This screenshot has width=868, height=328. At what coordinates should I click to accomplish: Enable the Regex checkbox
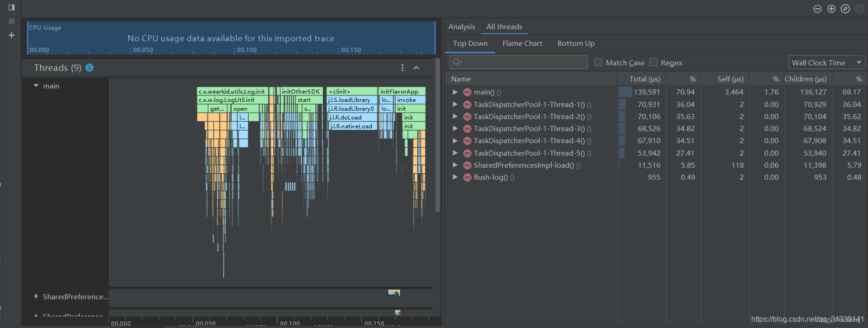point(653,62)
